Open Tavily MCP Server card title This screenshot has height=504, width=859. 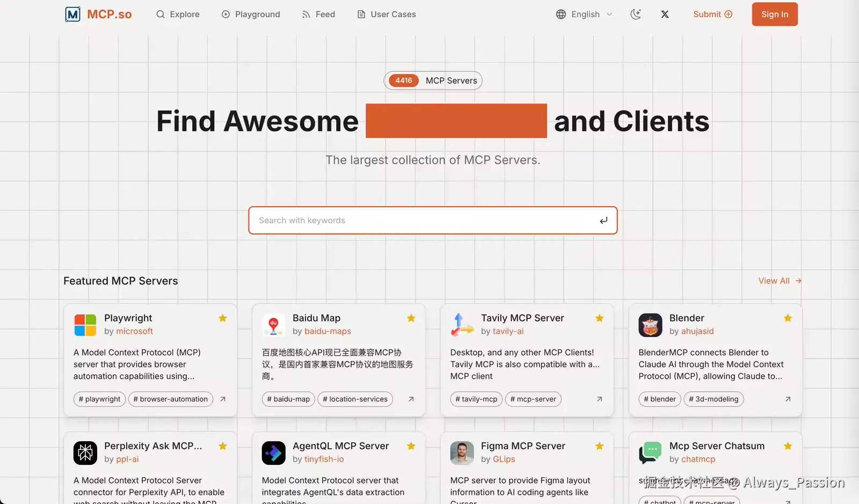click(522, 318)
